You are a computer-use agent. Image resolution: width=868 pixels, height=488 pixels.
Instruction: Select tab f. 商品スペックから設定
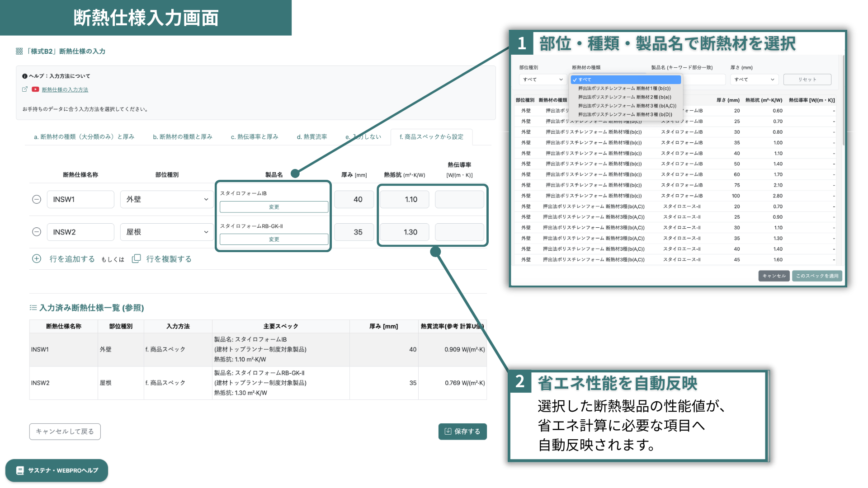[431, 136]
